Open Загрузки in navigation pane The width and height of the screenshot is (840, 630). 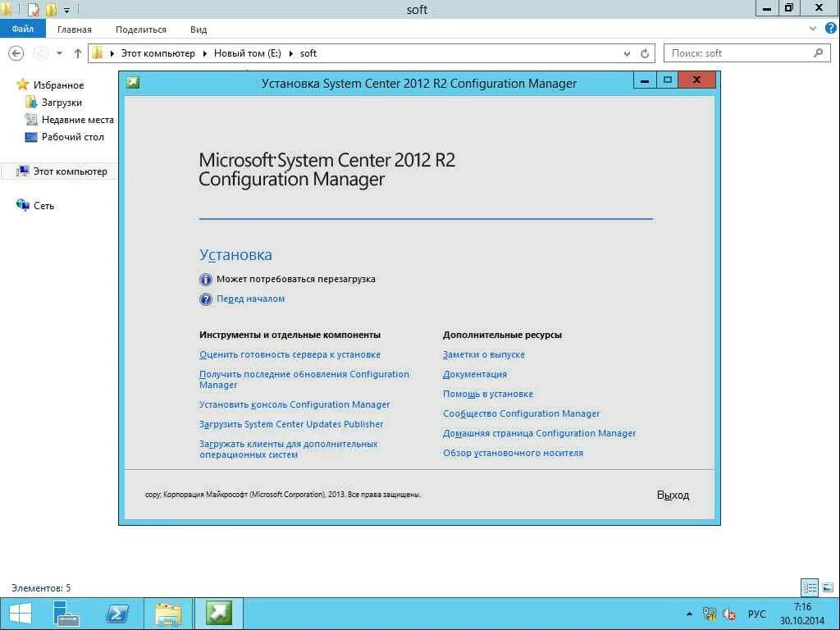coord(62,103)
